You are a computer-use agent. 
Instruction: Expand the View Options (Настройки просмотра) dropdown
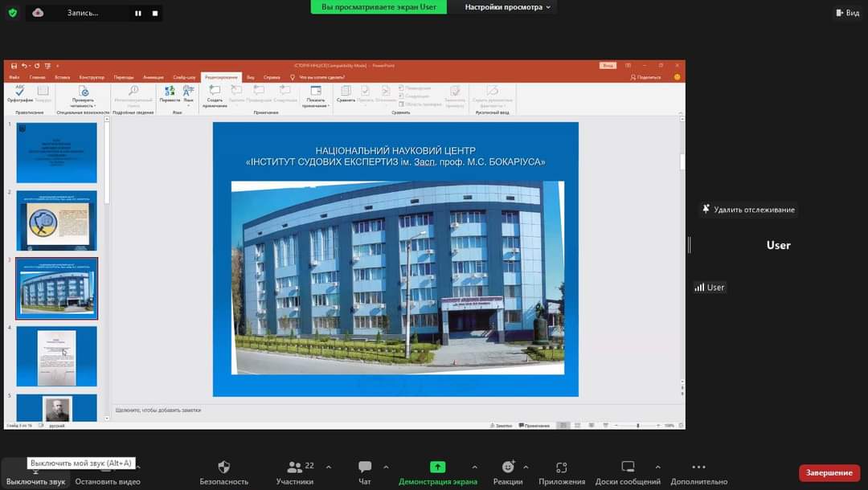(x=508, y=7)
